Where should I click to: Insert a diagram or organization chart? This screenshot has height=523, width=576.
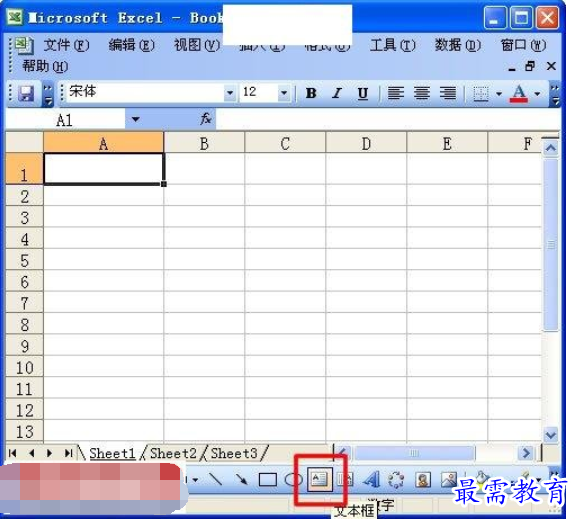click(396, 479)
